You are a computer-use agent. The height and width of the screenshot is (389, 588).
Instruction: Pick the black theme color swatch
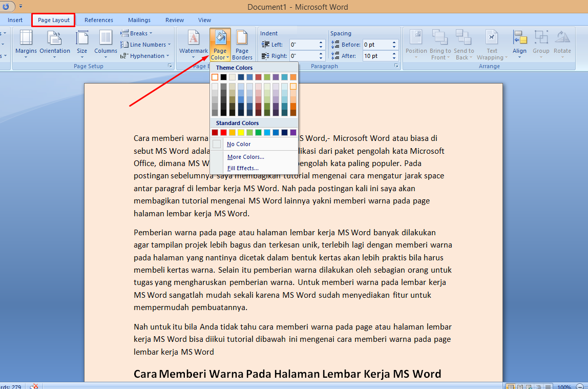click(223, 77)
